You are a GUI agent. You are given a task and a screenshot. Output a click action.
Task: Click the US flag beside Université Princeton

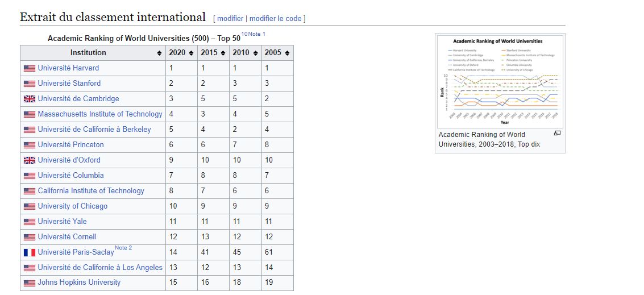tap(30, 145)
